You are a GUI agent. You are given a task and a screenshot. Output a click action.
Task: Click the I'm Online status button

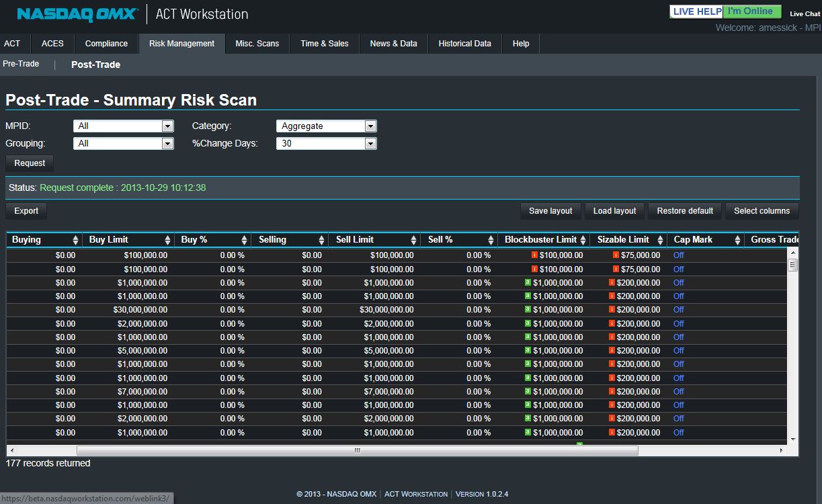pos(752,11)
